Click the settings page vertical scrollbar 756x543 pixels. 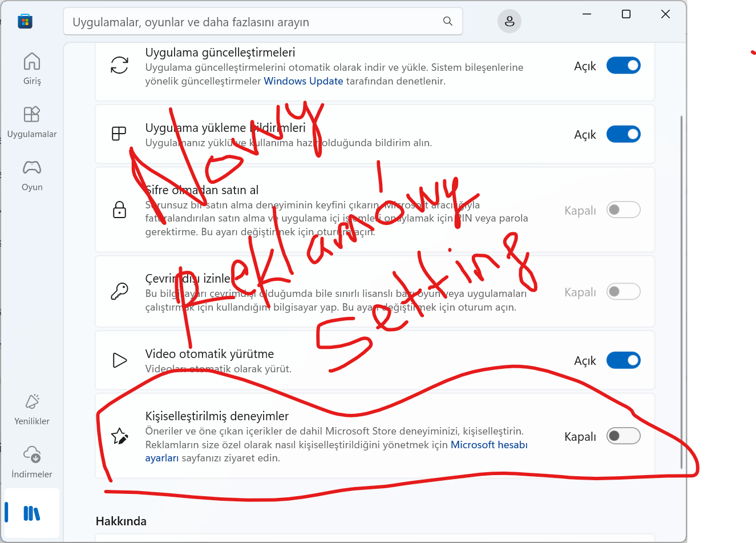pyautogui.click(x=681, y=292)
